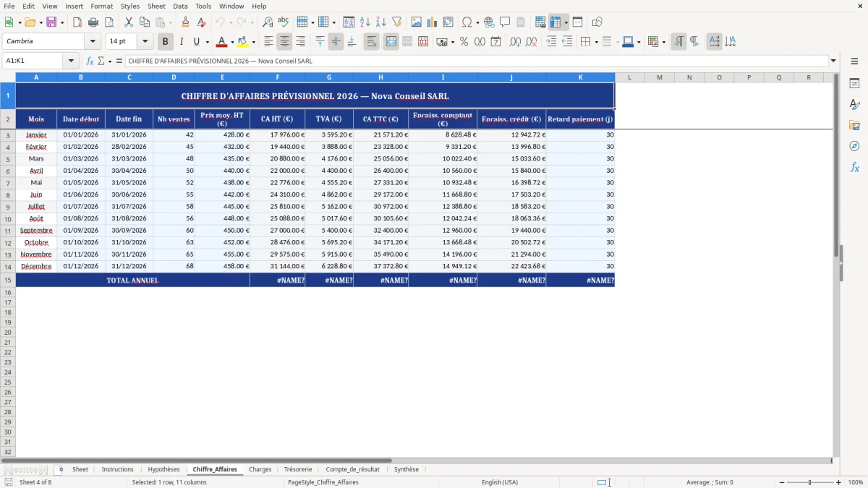This screenshot has width=868, height=488.
Task: Apply the current font color
Action: (x=221, y=42)
